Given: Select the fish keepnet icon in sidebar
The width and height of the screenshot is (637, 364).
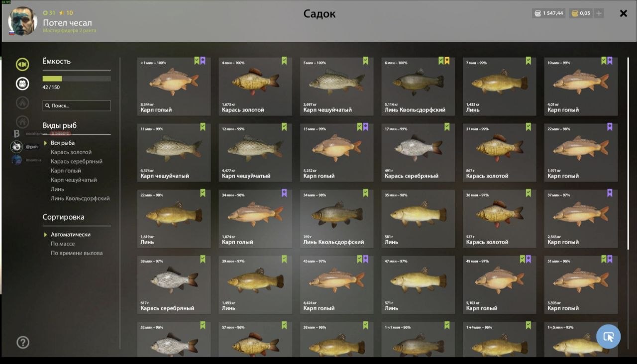Looking at the screenshot, I should [x=22, y=65].
